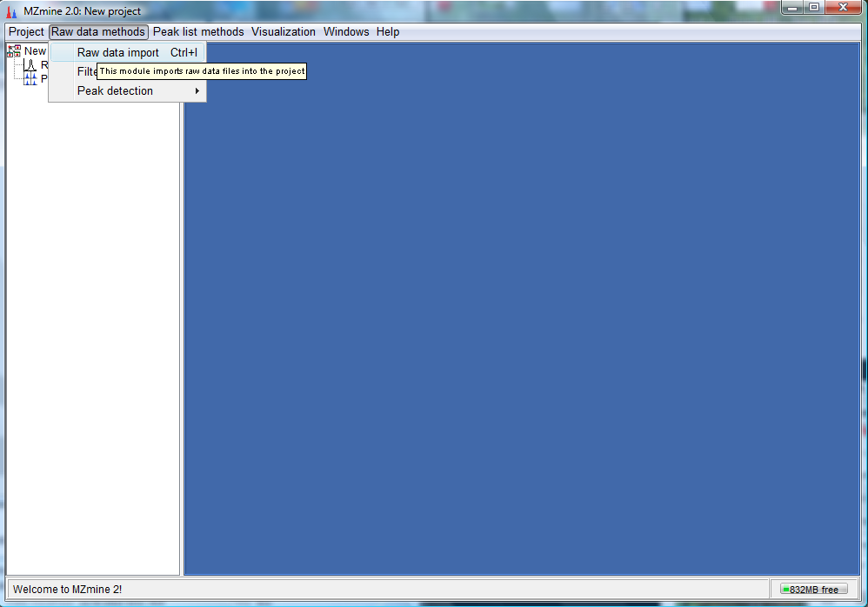Viewport: 868px width, 607px height.
Task: Click the peak lists blue peaks icon
Action: point(30,79)
